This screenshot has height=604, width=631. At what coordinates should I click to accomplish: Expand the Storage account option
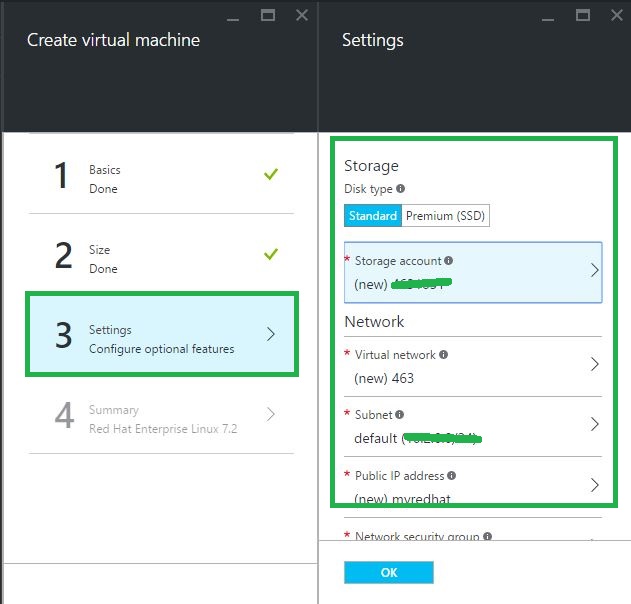click(x=594, y=270)
